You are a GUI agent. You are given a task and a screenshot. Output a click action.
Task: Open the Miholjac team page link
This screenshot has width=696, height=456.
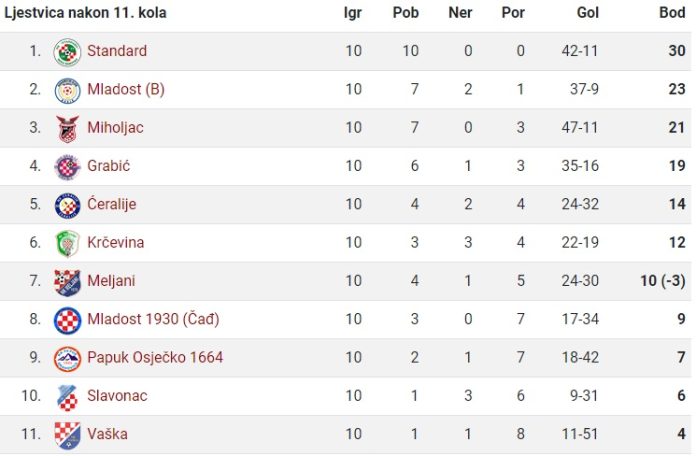[x=115, y=127]
